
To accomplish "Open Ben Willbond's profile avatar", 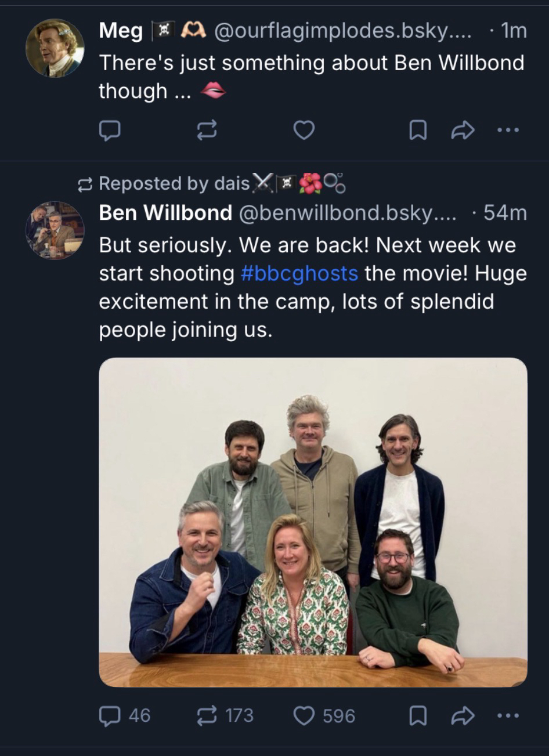I will [x=55, y=230].
